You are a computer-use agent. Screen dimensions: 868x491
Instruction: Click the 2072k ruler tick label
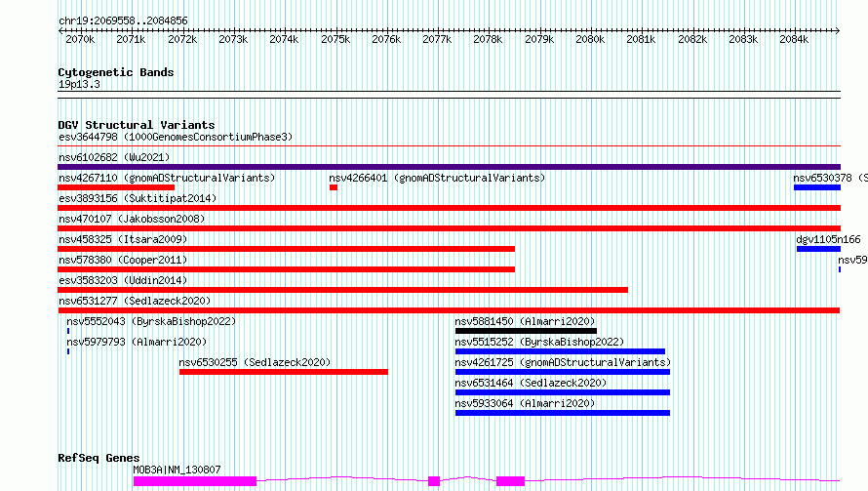(x=182, y=39)
